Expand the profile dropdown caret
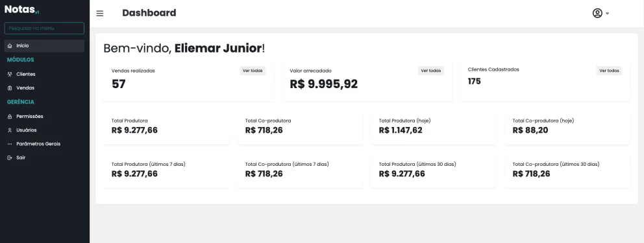This screenshot has width=644, height=243. tap(608, 14)
